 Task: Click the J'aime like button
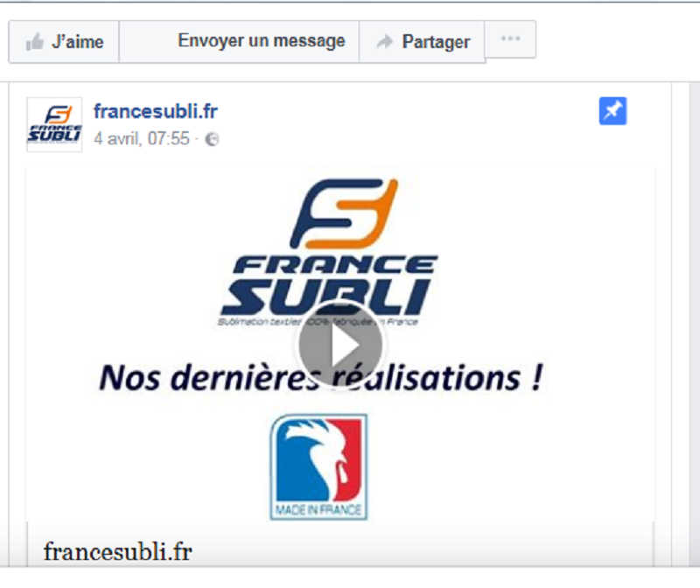tap(64, 41)
